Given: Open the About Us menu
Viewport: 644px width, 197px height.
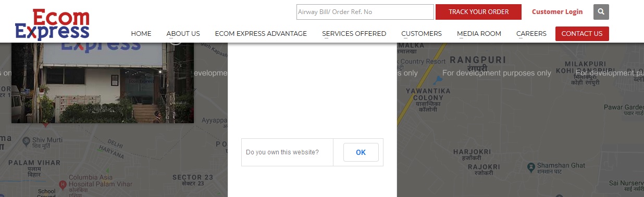Looking at the screenshot, I should 183,34.
